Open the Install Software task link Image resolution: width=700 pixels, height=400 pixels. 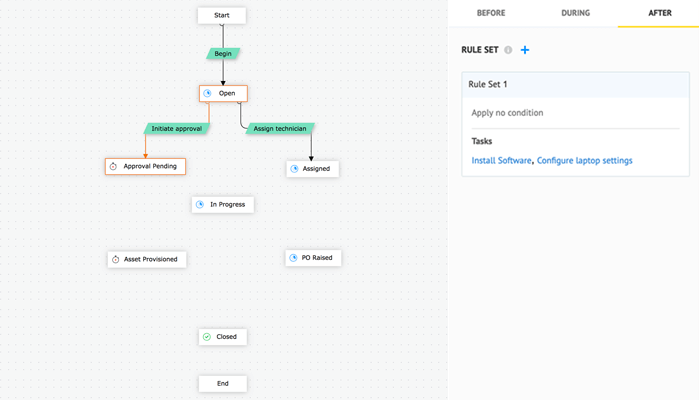pos(501,160)
